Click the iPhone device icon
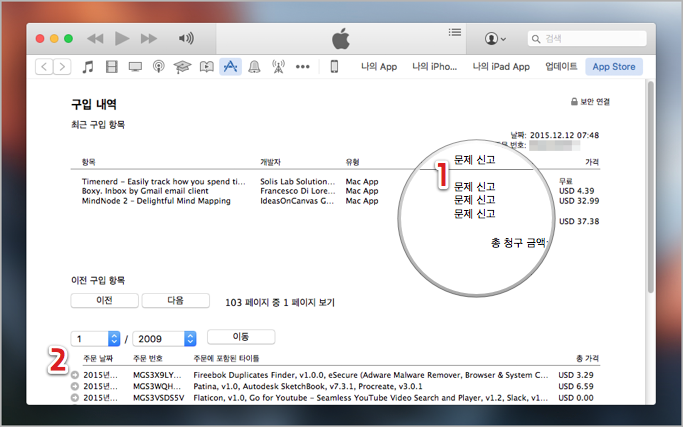Screen dimensions: 683x427 point(334,67)
